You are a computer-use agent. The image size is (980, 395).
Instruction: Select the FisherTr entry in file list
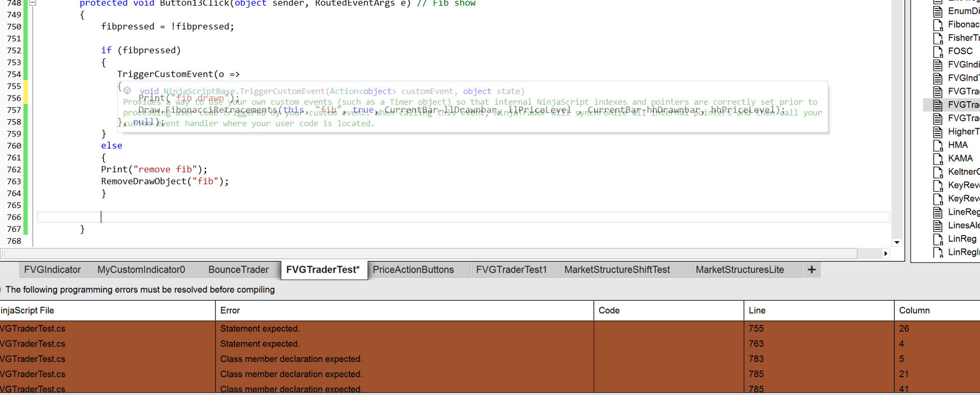point(963,38)
